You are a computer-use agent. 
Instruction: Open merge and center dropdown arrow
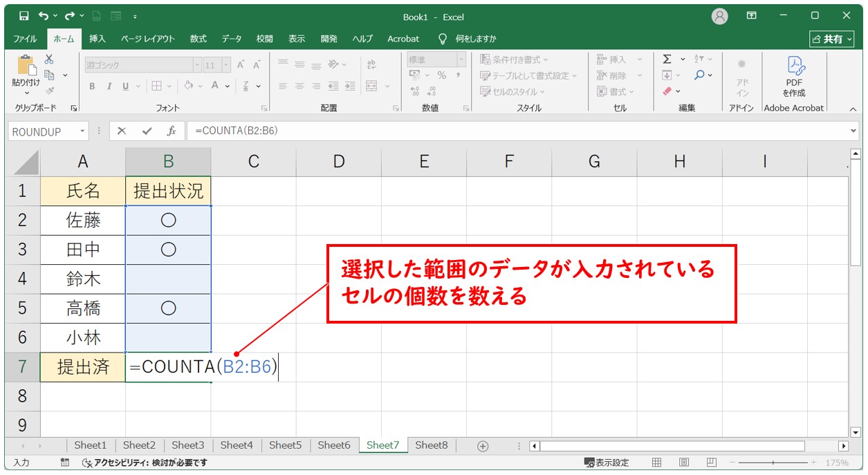pyautogui.click(x=387, y=86)
